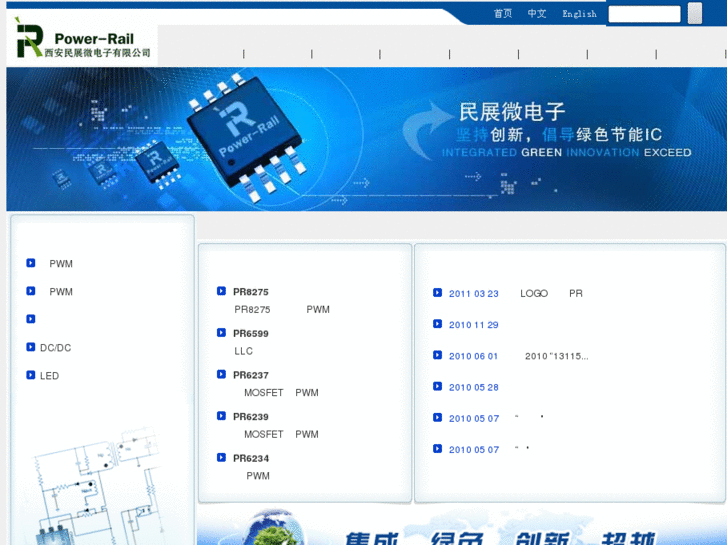Click the arrow icon beside PR6234
This screenshot has width=727, height=545.
[221, 457]
